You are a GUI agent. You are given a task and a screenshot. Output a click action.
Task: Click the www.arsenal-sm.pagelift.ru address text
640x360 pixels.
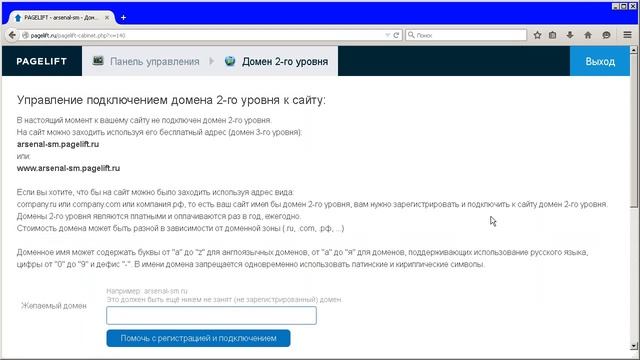pyautogui.click(x=68, y=168)
